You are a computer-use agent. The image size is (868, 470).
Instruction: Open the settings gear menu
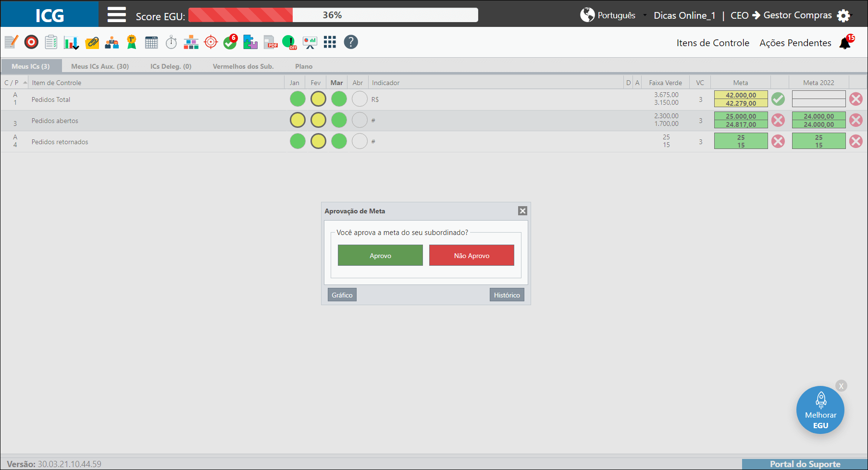click(x=843, y=15)
